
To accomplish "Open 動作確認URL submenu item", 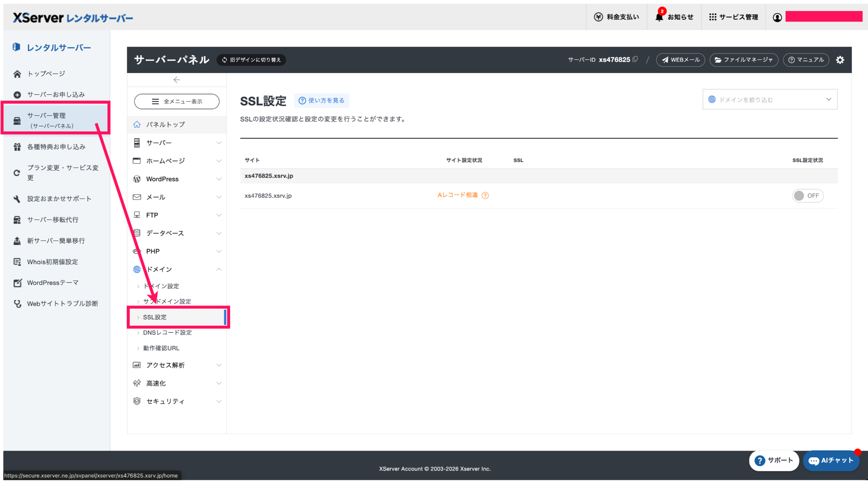I will (x=161, y=348).
